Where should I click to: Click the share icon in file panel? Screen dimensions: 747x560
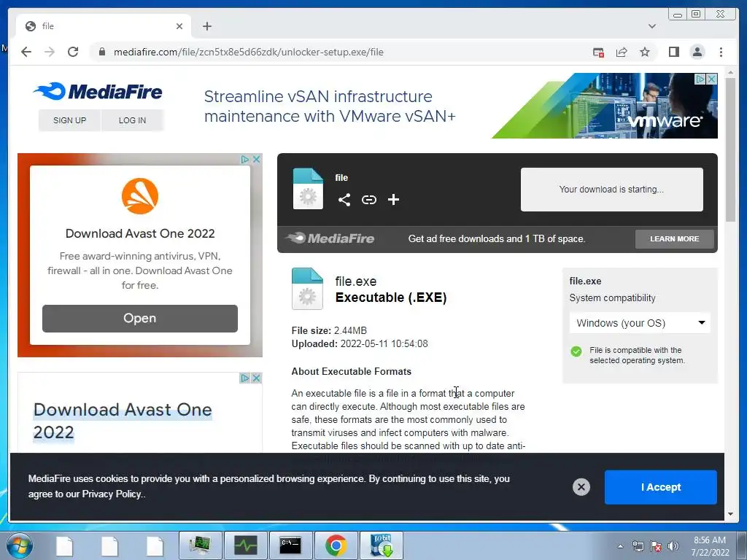tap(344, 200)
